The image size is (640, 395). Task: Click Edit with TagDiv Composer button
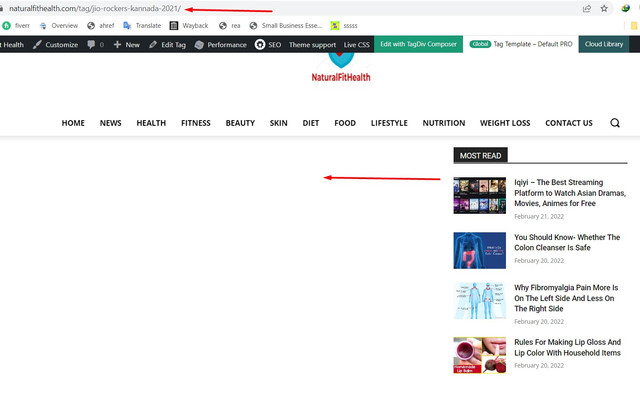[x=418, y=44]
